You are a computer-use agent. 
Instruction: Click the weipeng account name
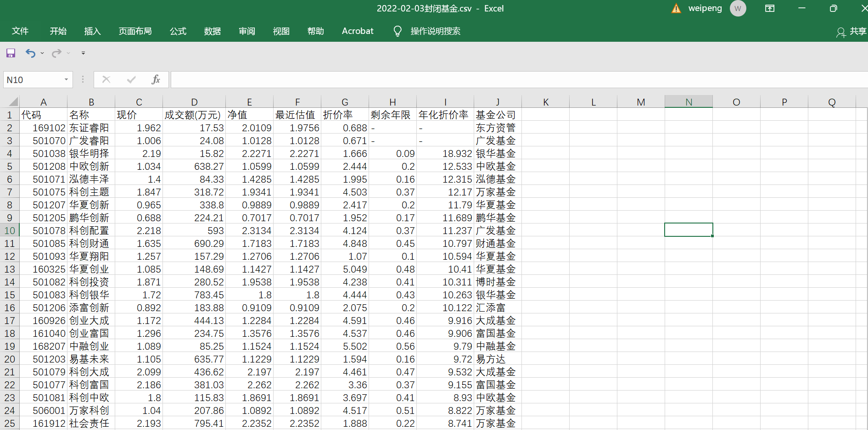pyautogui.click(x=705, y=8)
